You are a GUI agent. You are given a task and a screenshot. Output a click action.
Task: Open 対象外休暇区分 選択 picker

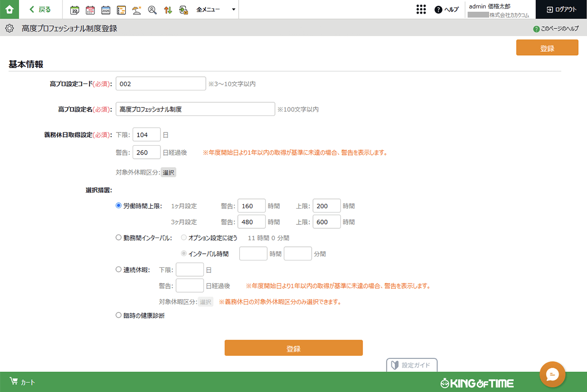coord(168,173)
